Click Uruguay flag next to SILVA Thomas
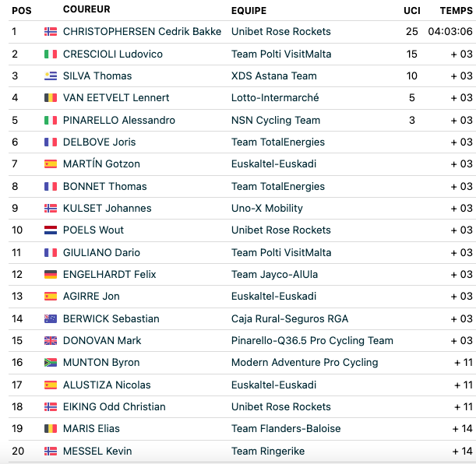This screenshot has width=476, height=464. [x=51, y=76]
